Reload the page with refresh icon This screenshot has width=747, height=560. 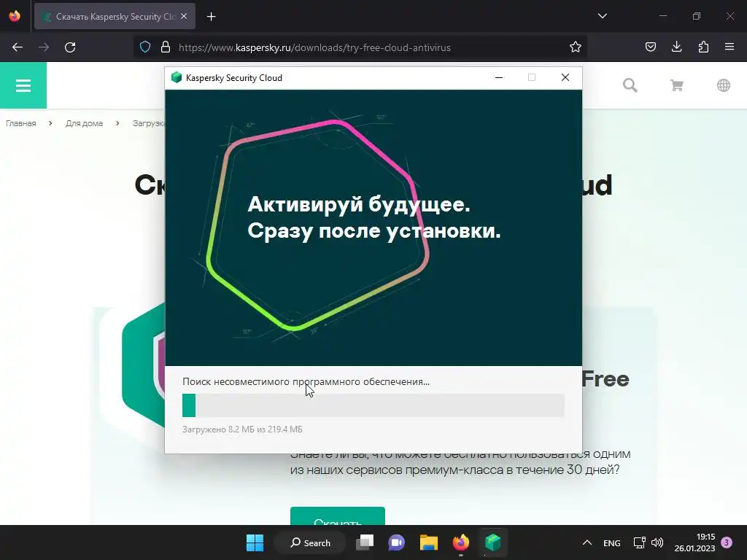click(x=70, y=47)
